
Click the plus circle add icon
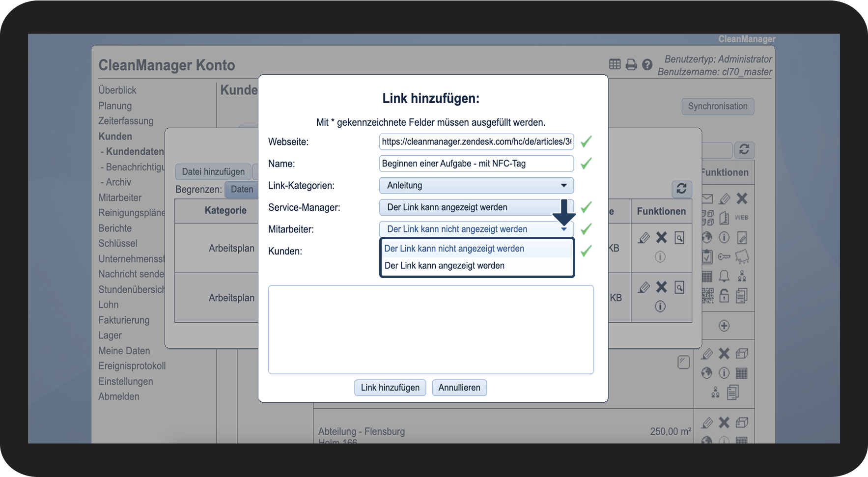[724, 326]
